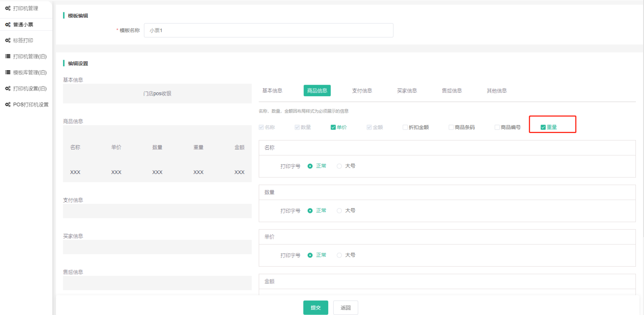Tick the 商品编号 checkbox
644x315 pixels.
tap(497, 127)
